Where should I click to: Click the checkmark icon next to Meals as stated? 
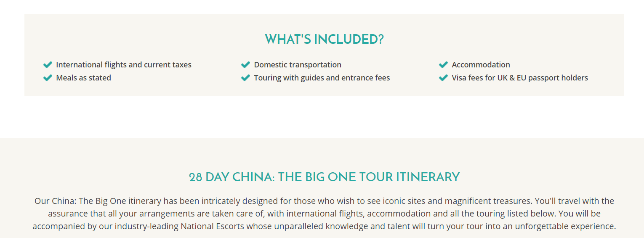pyautogui.click(x=48, y=78)
